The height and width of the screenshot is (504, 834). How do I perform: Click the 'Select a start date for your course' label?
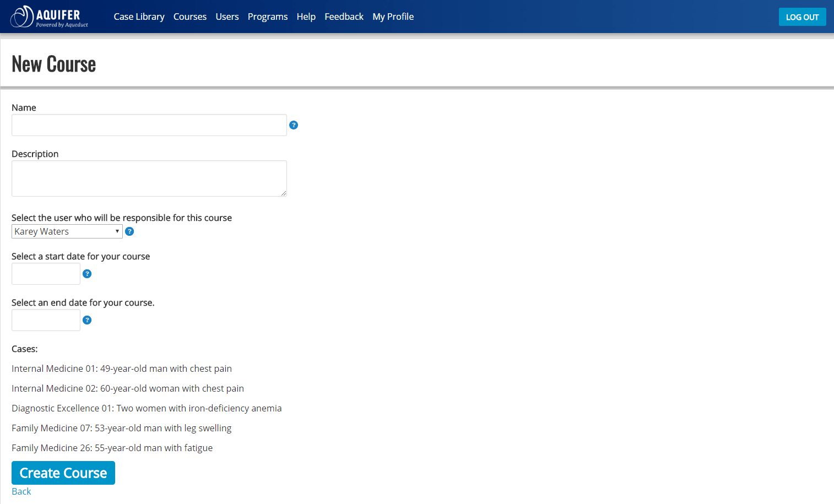click(81, 256)
